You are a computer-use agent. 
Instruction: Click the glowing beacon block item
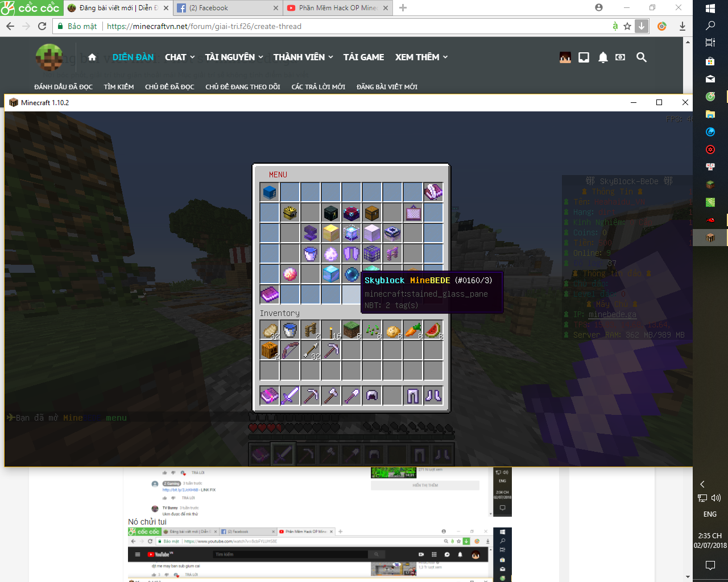click(x=351, y=233)
